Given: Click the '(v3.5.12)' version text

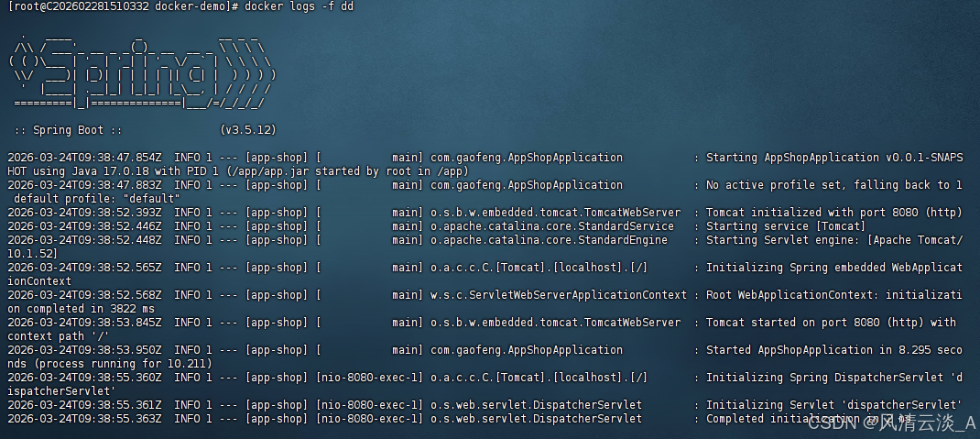Looking at the screenshot, I should 248,130.
